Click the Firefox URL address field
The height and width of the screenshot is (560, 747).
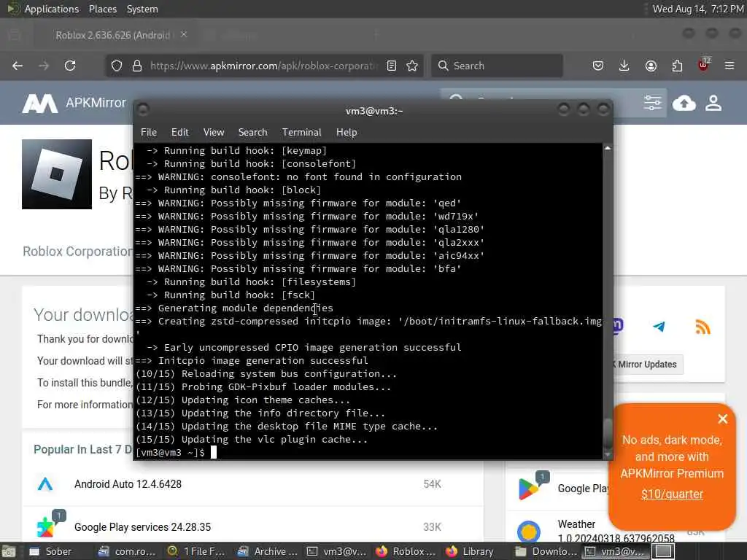point(264,66)
